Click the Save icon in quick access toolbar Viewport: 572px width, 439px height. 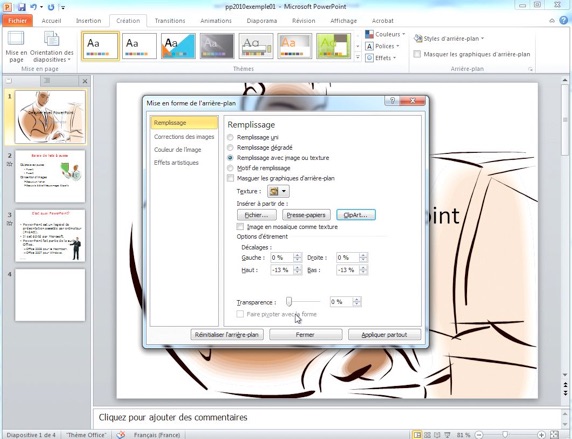[22, 7]
